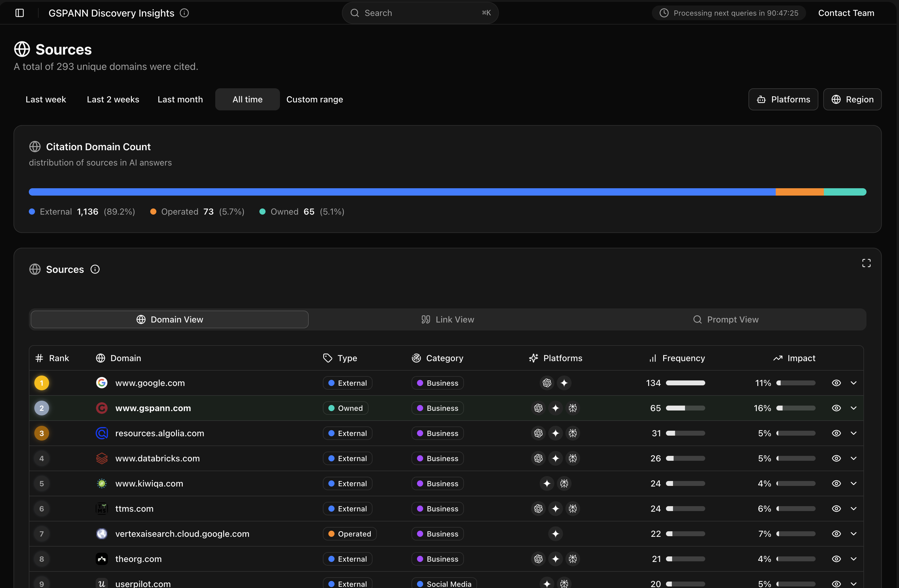This screenshot has width=899, height=588.
Task: Click Perplexity icon in theorg.com row
Action: [x=573, y=559]
